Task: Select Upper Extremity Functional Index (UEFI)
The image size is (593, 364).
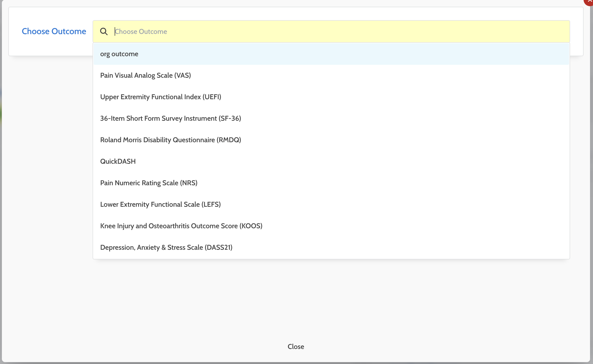Action: pos(161,97)
